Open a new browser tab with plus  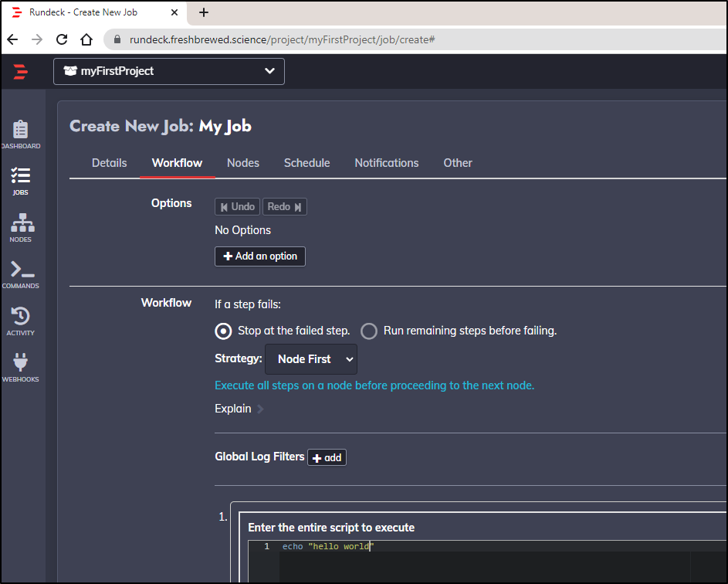point(203,12)
